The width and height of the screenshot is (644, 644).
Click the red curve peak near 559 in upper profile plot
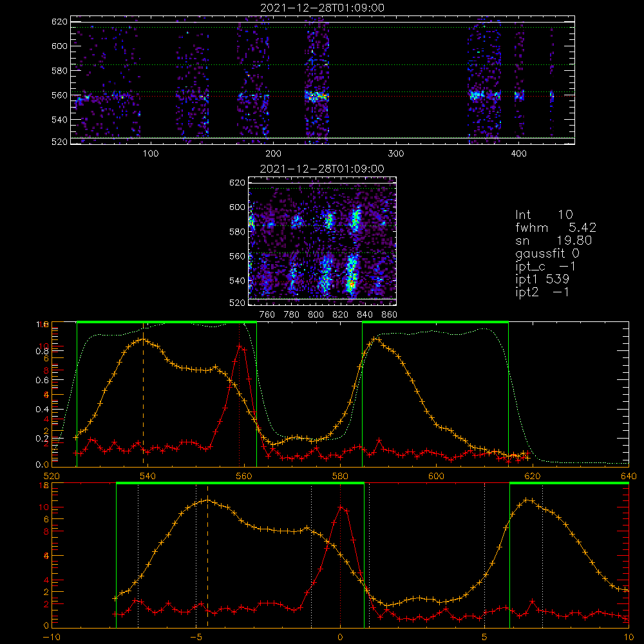click(240, 346)
